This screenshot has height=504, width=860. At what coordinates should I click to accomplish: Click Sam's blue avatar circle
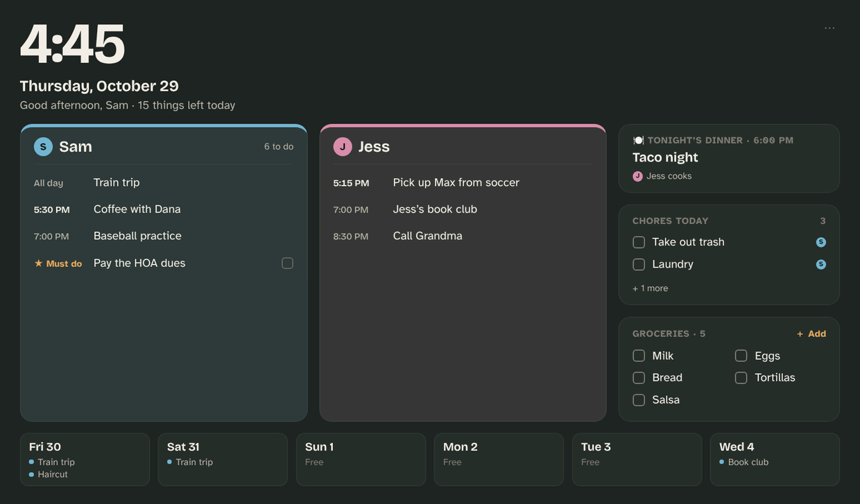click(x=43, y=146)
